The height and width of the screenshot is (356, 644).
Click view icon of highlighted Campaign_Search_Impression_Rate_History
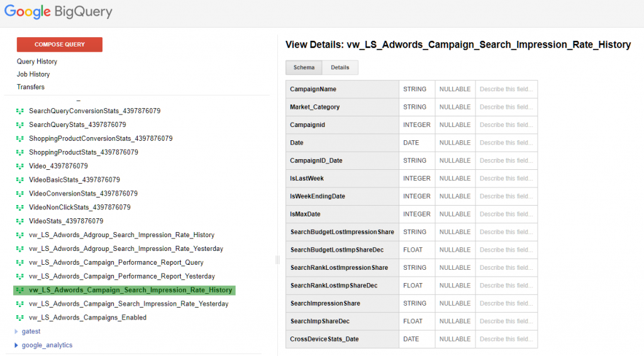tap(19, 290)
